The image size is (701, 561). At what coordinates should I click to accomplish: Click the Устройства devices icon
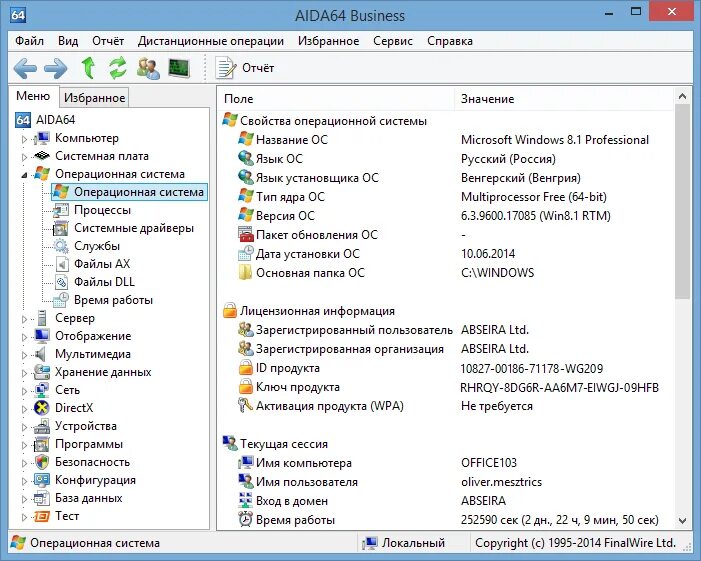[x=42, y=426]
